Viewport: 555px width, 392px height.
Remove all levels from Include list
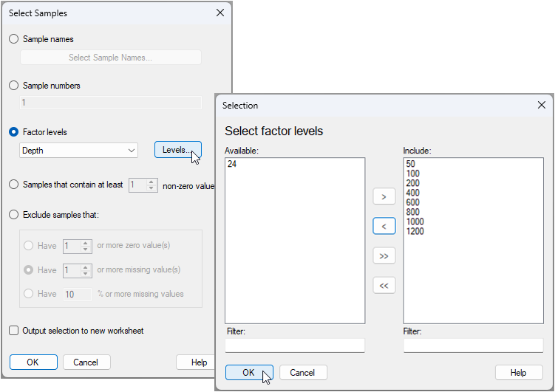point(384,285)
